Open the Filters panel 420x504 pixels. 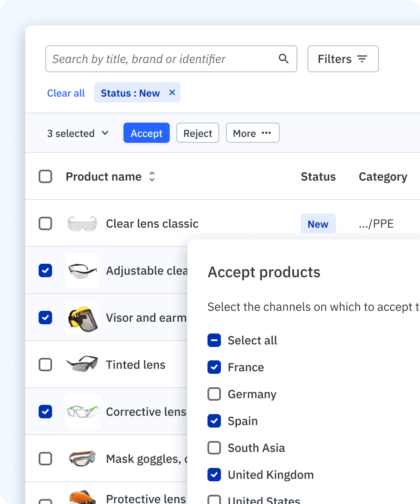343,59
